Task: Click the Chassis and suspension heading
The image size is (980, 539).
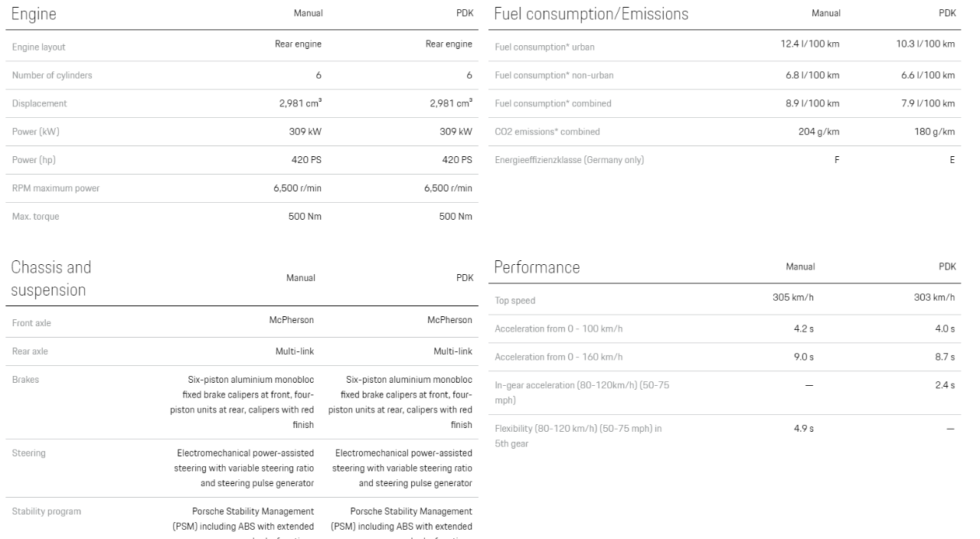Action: (x=50, y=279)
